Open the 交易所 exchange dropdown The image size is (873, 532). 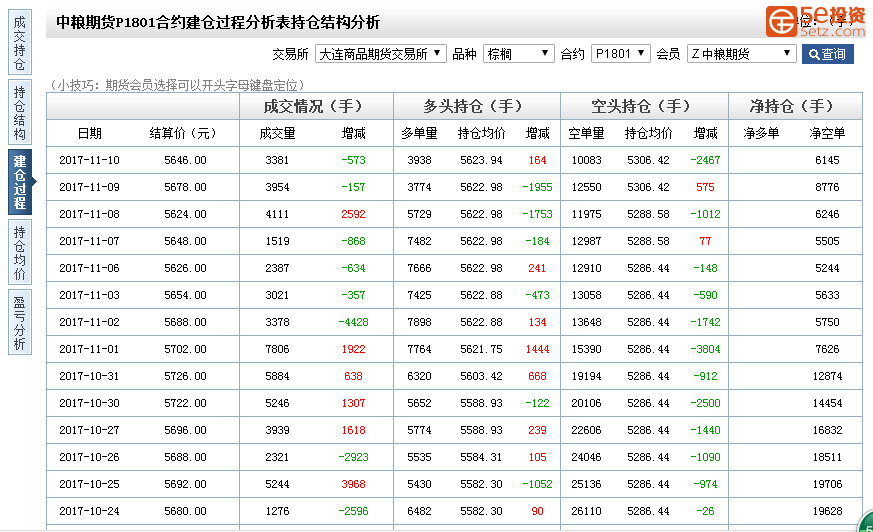tap(380, 54)
